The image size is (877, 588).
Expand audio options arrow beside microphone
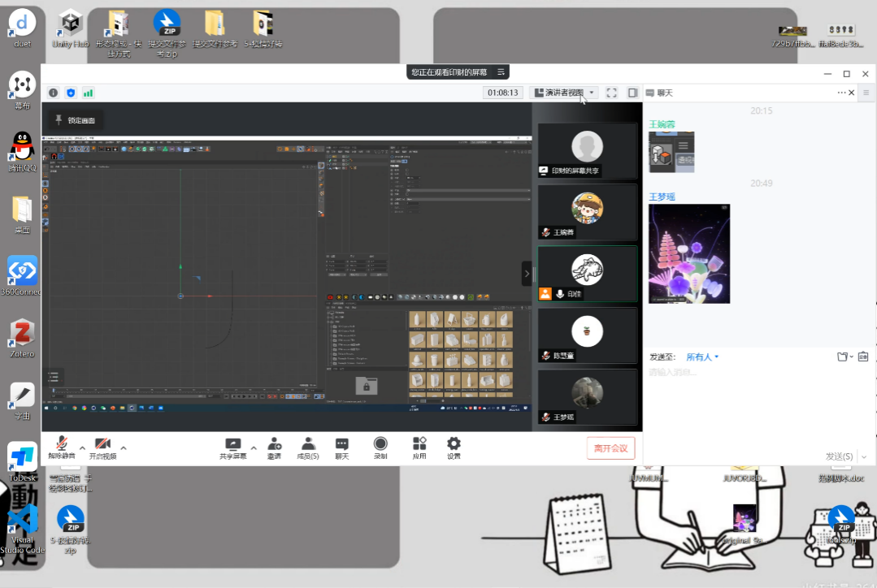[x=80, y=447]
